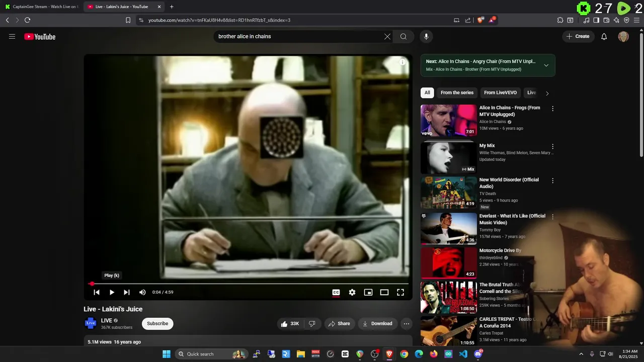Image resolution: width=644 pixels, height=362 pixels.
Task: Open a new browser tab
Action: pos(172,7)
